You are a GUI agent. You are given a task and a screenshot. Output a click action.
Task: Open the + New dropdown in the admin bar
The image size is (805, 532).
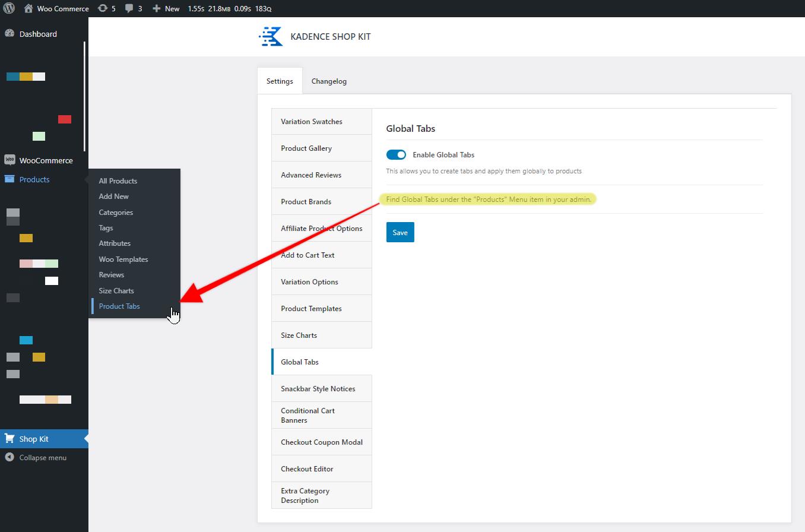click(x=166, y=8)
